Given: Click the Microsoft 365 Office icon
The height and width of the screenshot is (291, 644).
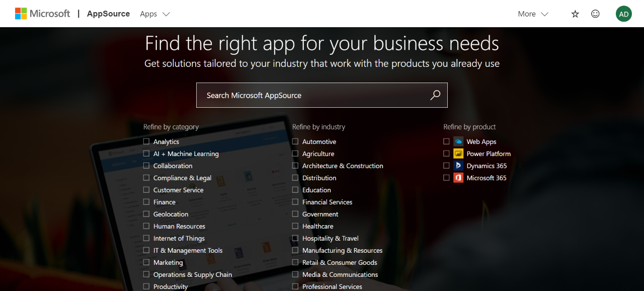Looking at the screenshot, I should pos(458,178).
